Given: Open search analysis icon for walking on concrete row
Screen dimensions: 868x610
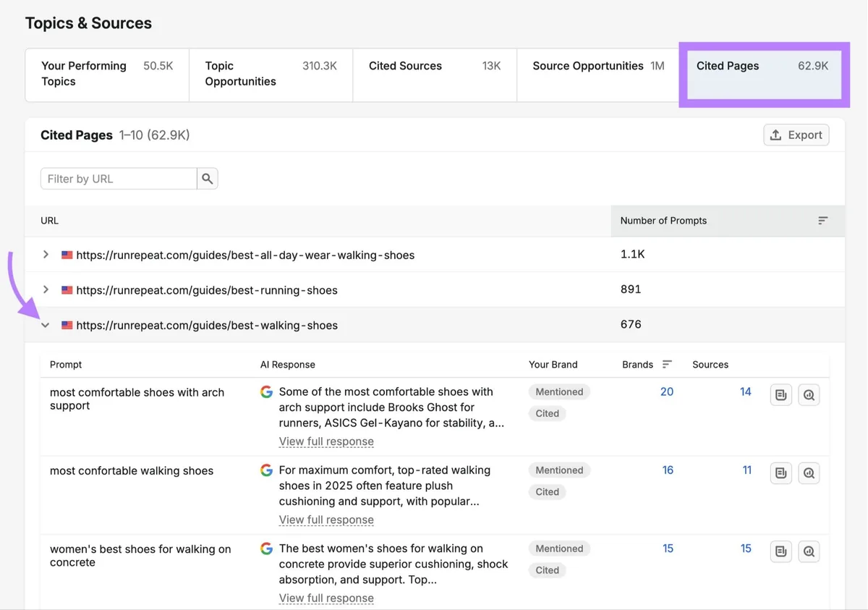Looking at the screenshot, I should (809, 551).
